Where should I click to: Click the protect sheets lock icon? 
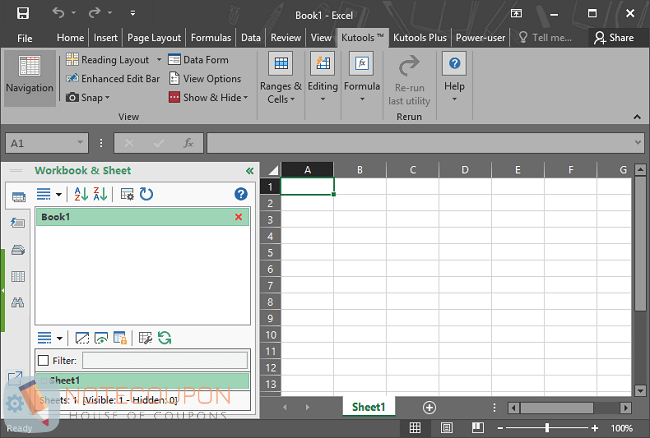[120, 338]
